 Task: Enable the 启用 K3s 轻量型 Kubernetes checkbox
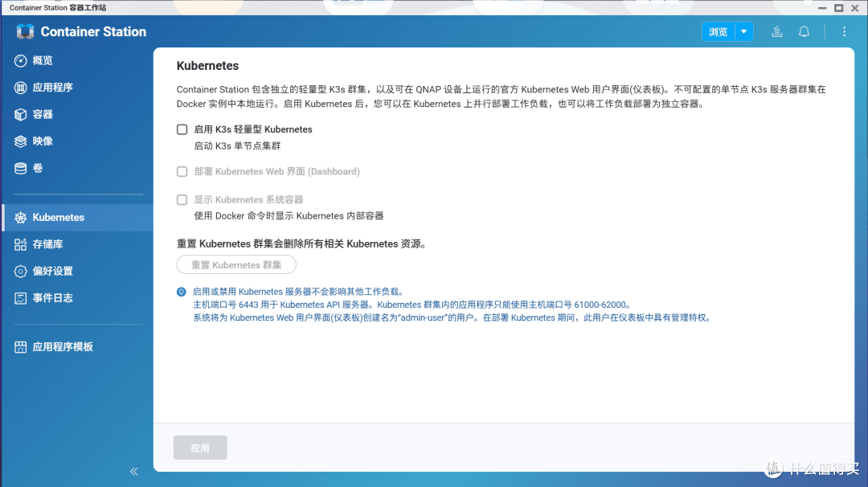click(x=182, y=129)
